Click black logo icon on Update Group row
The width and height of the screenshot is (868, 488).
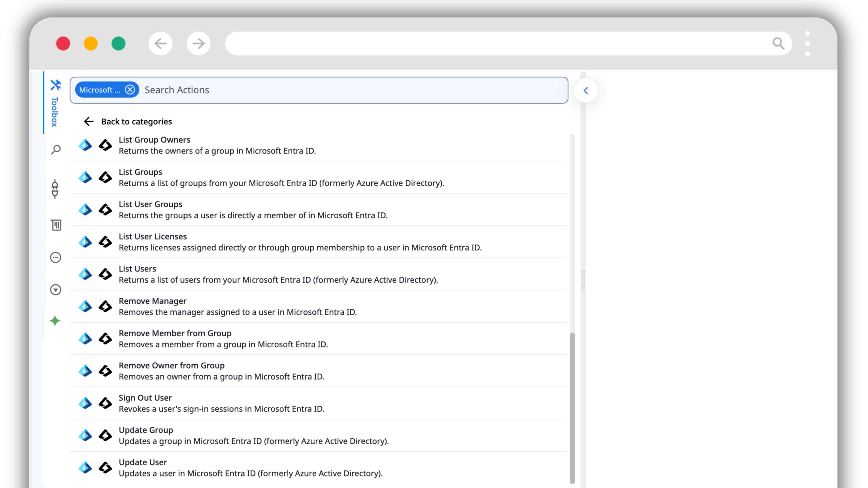pyautogui.click(x=105, y=435)
